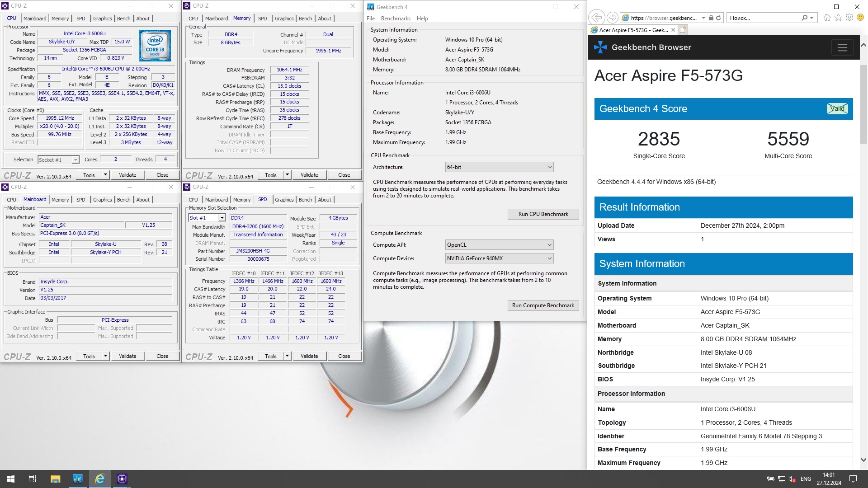Click Tools button in Mainboard-tab CPU-Z window
The image size is (868, 488).
[x=89, y=356]
